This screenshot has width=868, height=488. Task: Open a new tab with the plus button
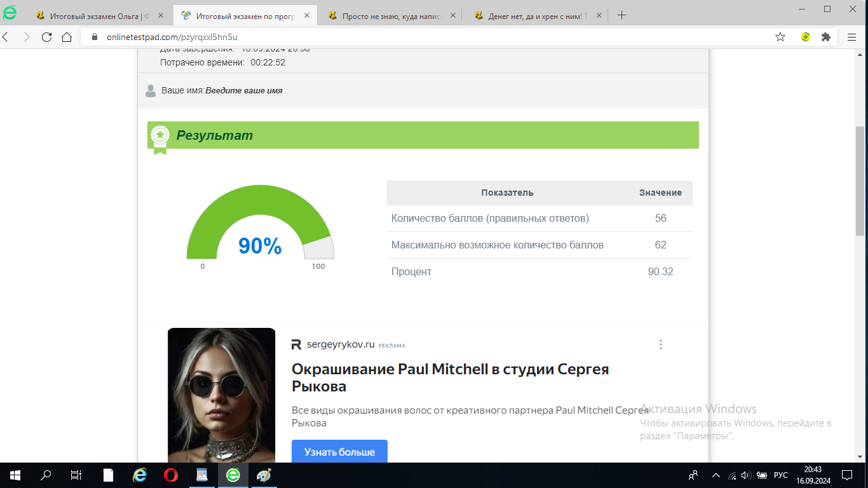coord(621,15)
